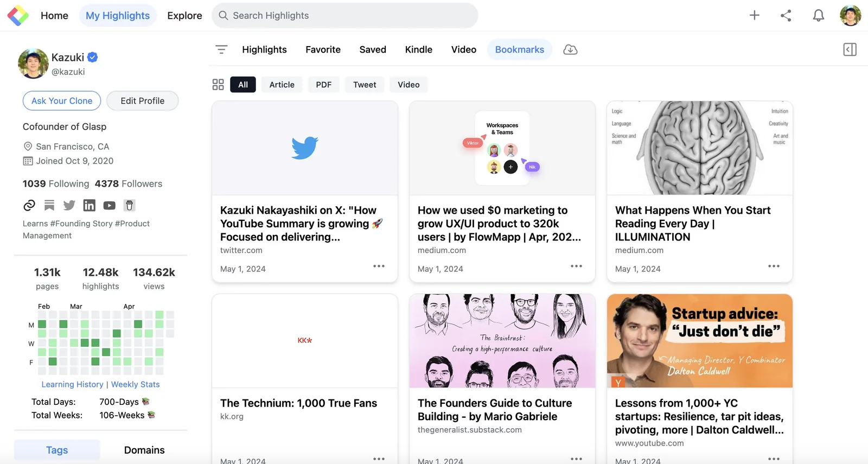This screenshot has height=464, width=868.
Task: Open the YouTube profile icon
Action: 110,205
